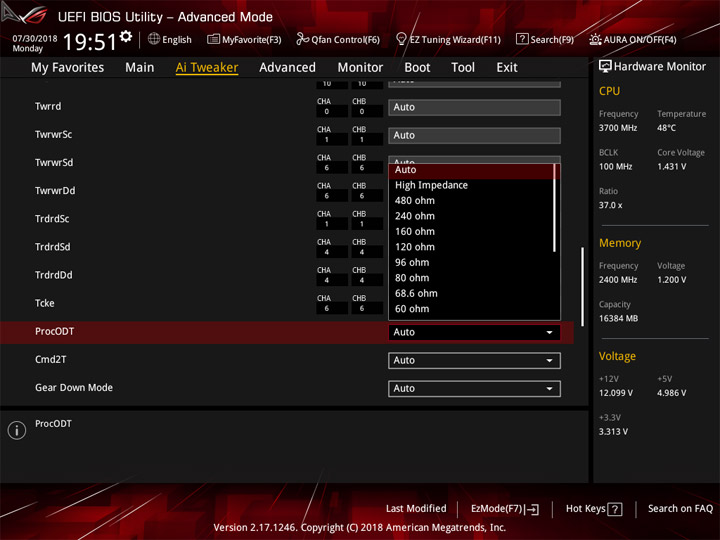Expand the Cmd2T dropdown
The image size is (720, 540).
tap(474, 360)
